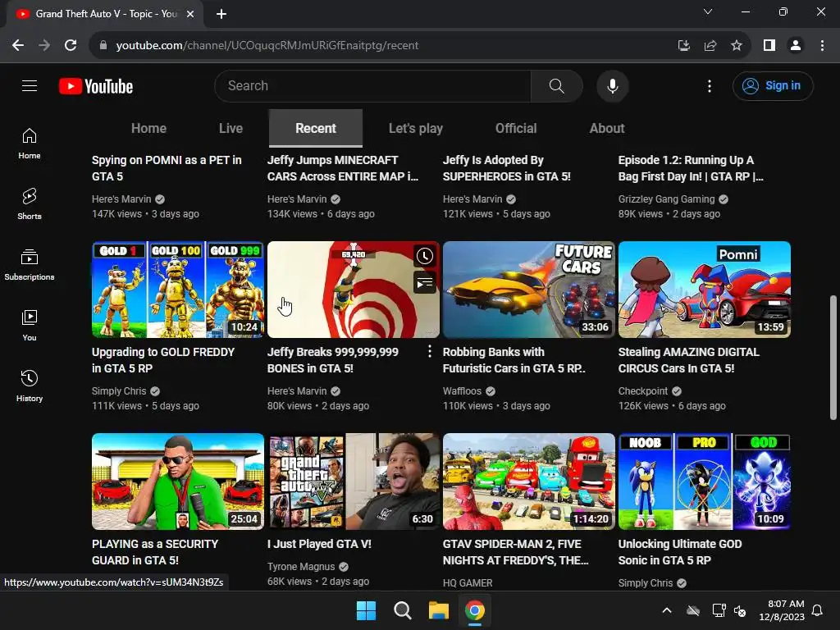Open Windows taskbar search
This screenshot has width=840, height=630.
(402, 610)
